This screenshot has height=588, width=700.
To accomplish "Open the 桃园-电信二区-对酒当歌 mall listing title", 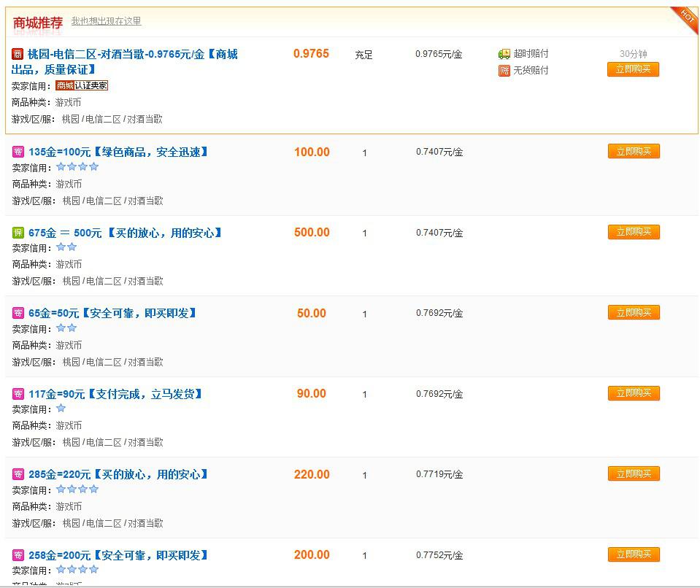I will click(x=125, y=61).
